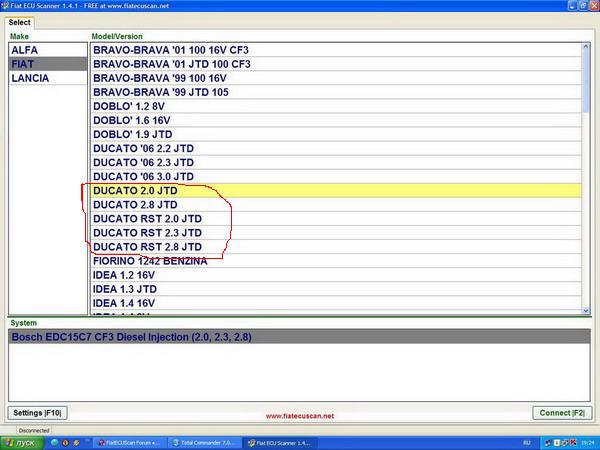Open the Settings [F10] button

point(38,413)
